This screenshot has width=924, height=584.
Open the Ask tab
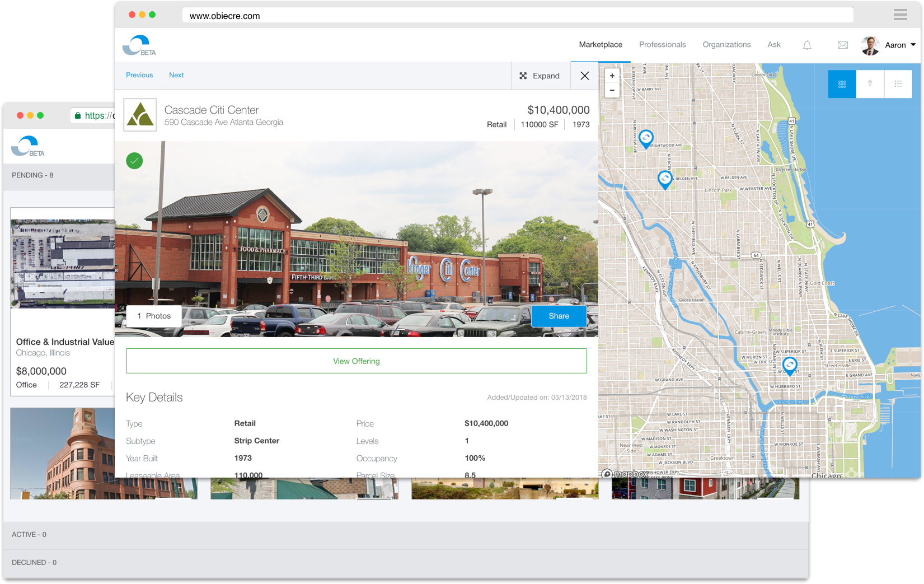point(774,45)
